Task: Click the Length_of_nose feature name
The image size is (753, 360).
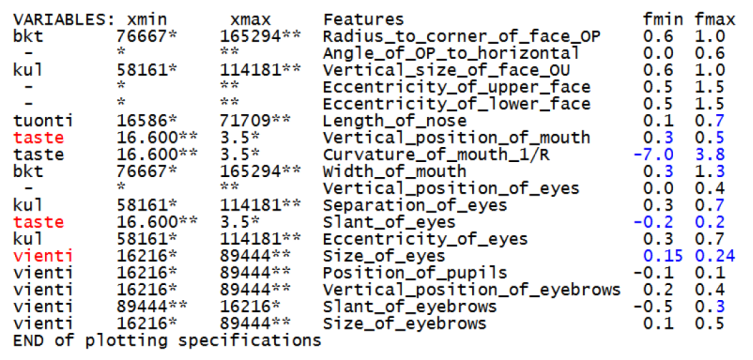Action: coord(394,121)
